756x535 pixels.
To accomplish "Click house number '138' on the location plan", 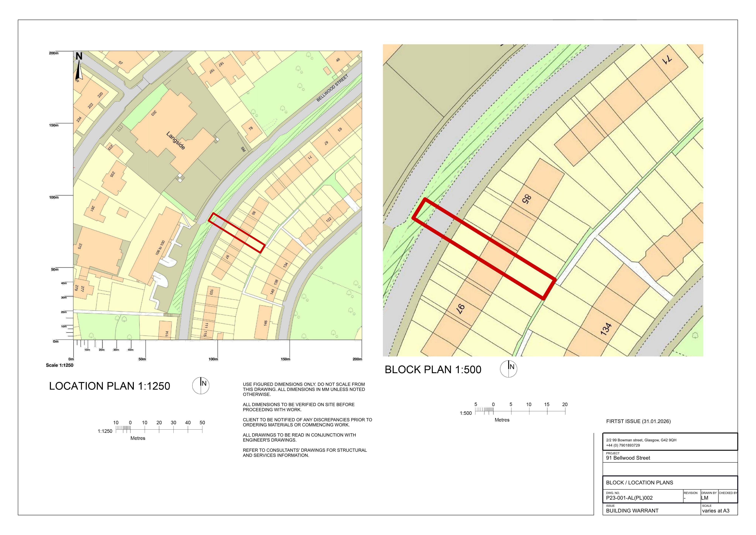I will (276, 282).
